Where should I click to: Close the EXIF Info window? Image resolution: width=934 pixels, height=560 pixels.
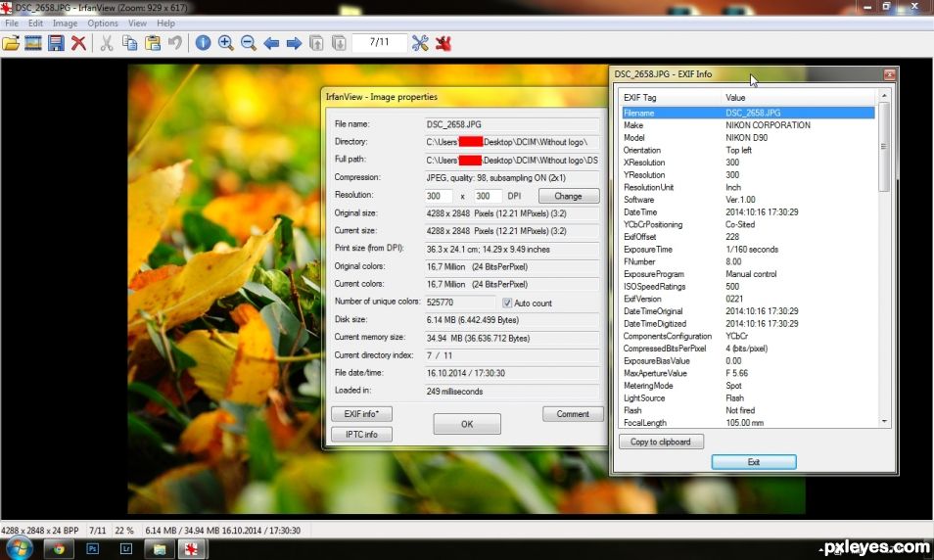point(889,74)
